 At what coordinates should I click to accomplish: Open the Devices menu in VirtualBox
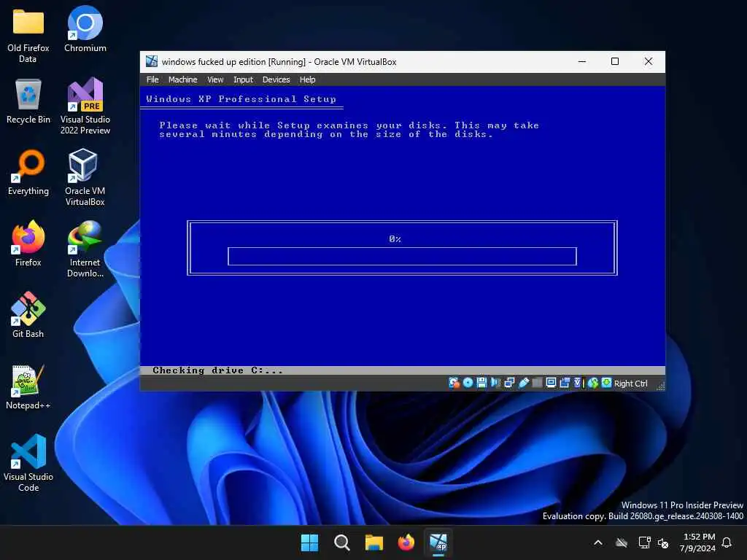(276, 79)
